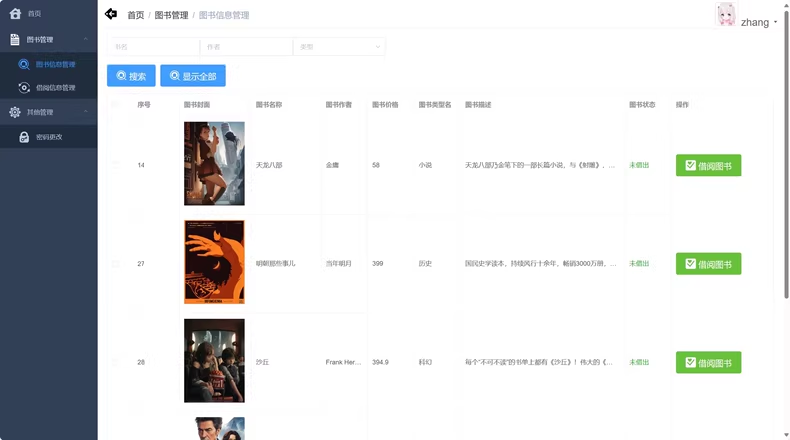Image resolution: width=790 pixels, height=440 pixels.
Task: Click the 图书类型名 column header
Action: click(x=435, y=105)
